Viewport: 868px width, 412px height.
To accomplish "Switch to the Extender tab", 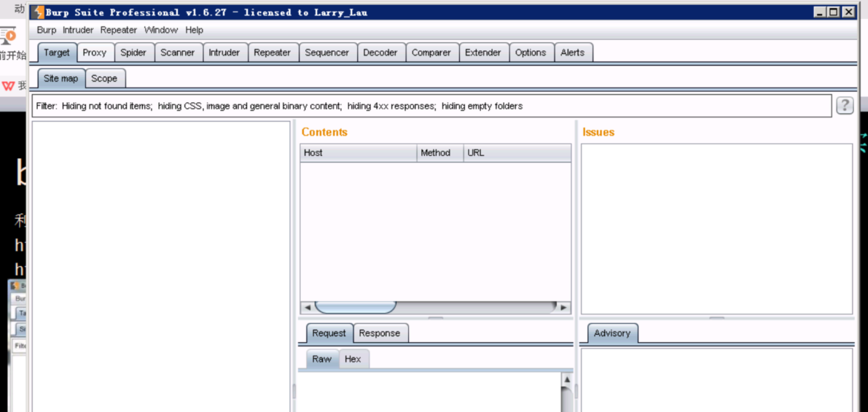I will pos(482,53).
